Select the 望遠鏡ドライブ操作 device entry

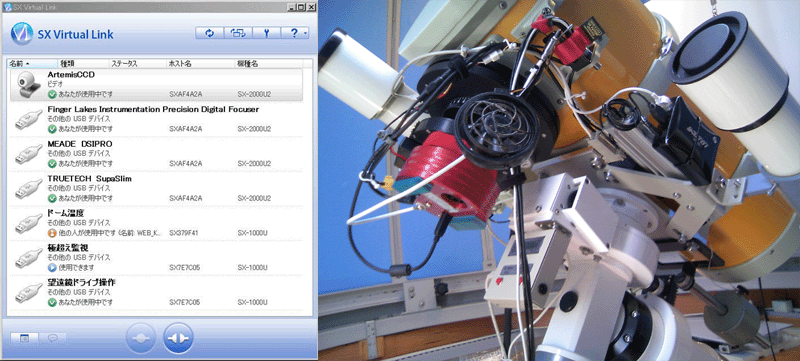point(157,293)
